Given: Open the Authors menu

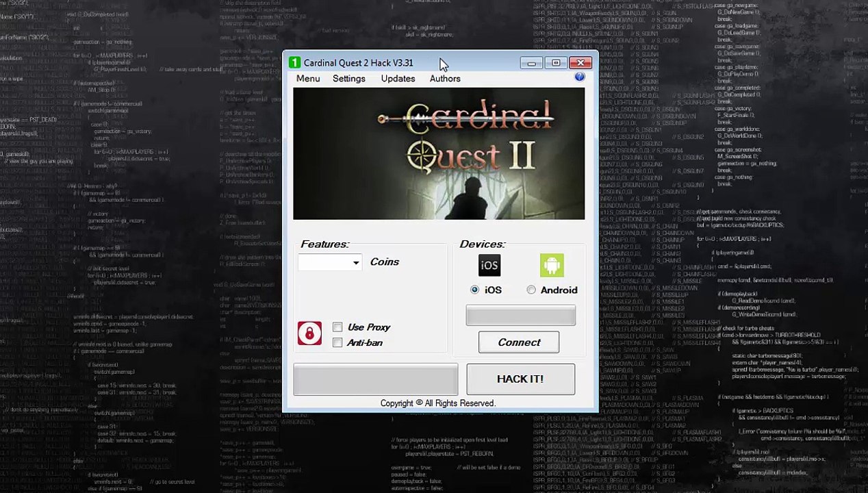Looking at the screenshot, I should (445, 79).
